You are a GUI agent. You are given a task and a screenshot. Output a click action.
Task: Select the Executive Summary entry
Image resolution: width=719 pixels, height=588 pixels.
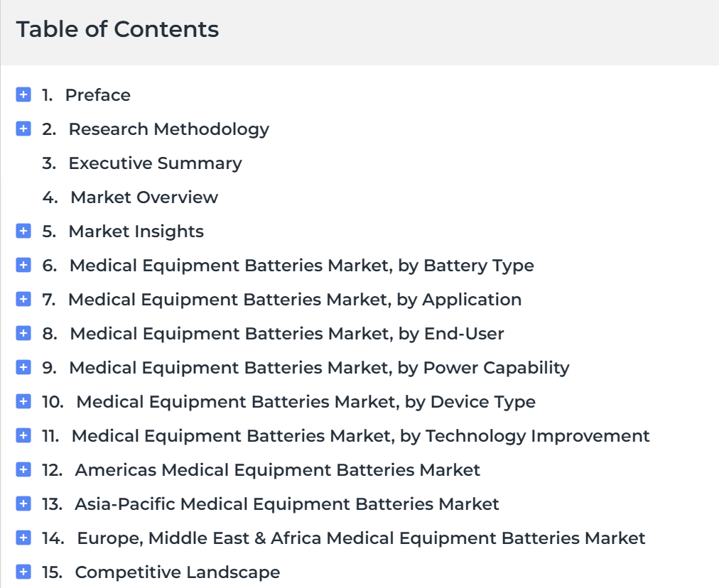coord(155,163)
